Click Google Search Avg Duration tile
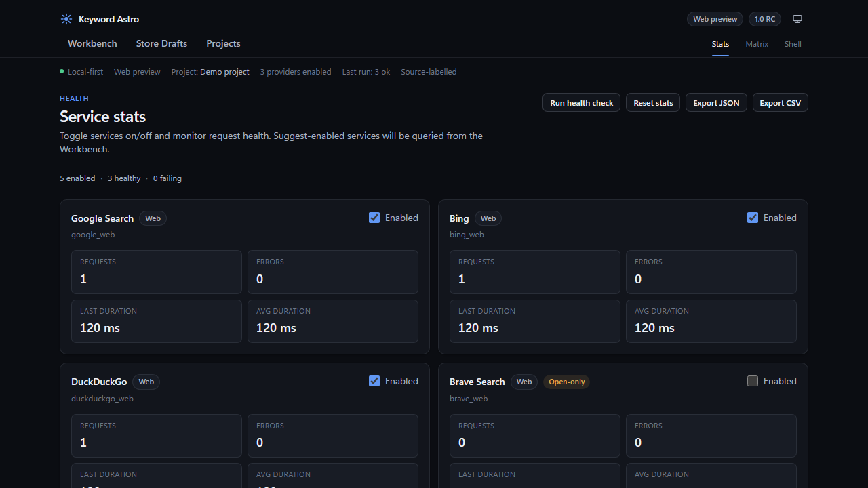This screenshot has width=868, height=488. (x=333, y=321)
